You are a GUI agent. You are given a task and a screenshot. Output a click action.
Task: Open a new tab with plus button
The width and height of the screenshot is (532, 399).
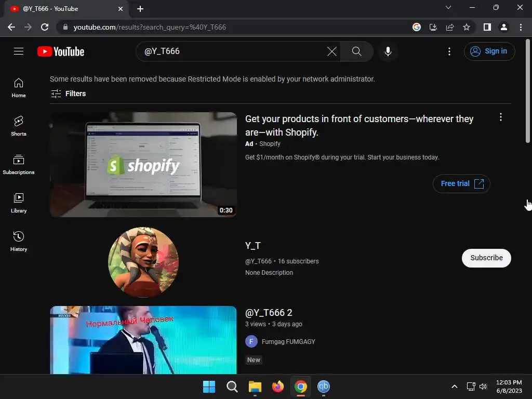pos(140,9)
